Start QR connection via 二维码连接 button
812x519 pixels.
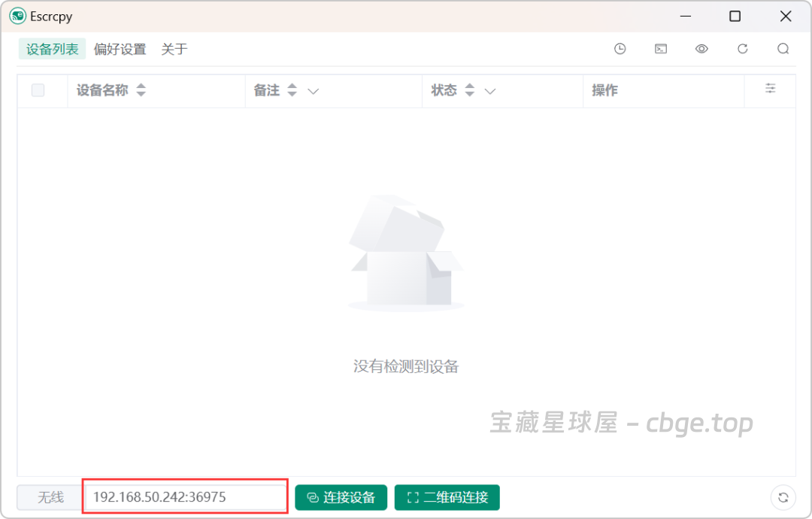click(447, 497)
